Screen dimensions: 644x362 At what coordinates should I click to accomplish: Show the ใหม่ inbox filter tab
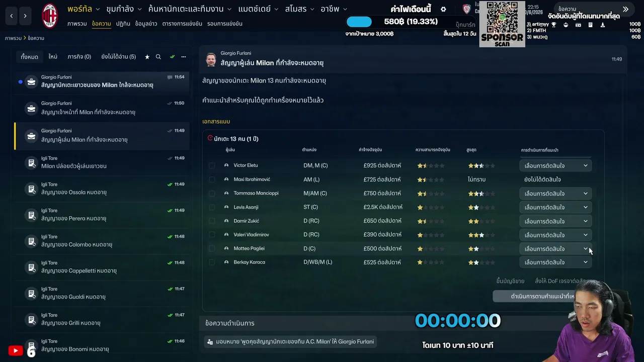click(53, 57)
